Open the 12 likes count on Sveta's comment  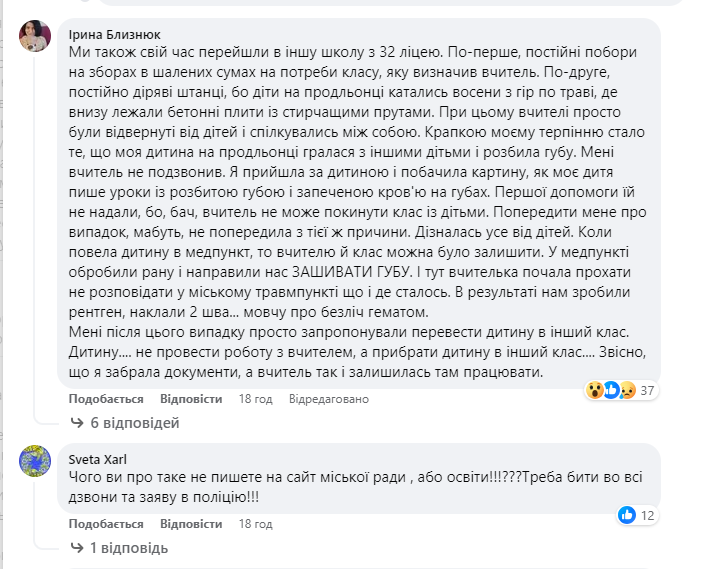pos(648,515)
